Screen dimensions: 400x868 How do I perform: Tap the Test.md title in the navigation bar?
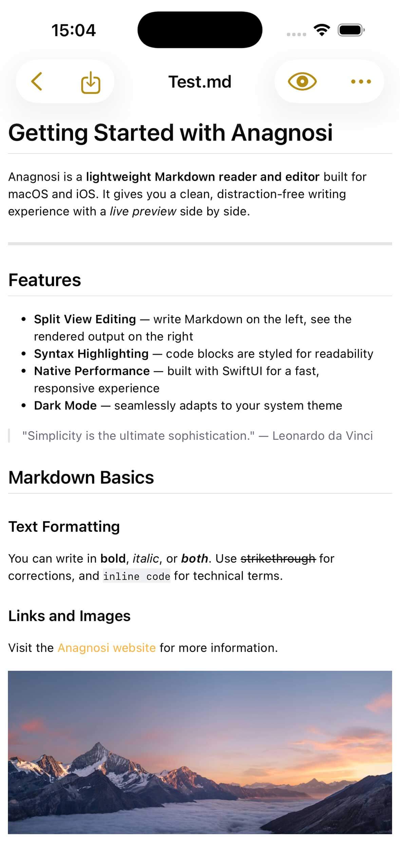click(x=200, y=82)
